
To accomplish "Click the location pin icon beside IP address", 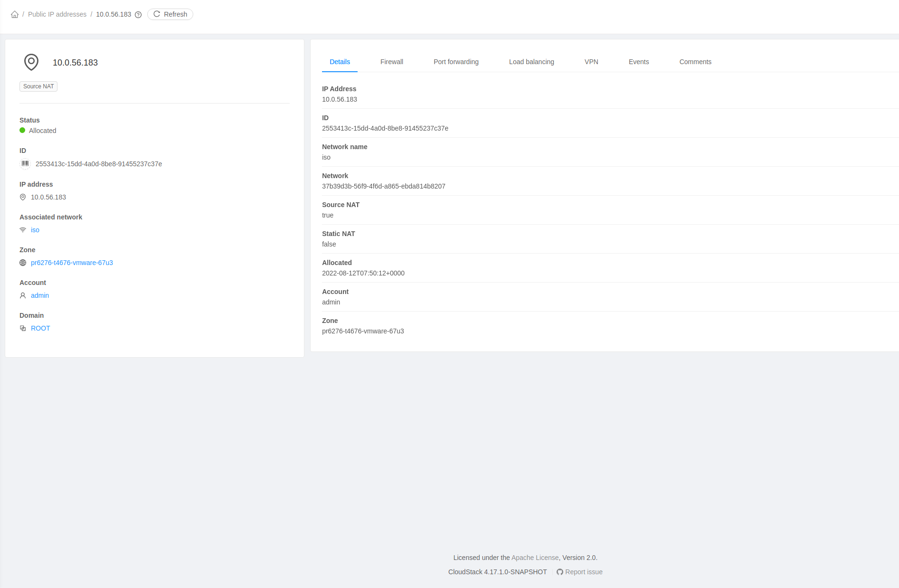I will [22, 197].
